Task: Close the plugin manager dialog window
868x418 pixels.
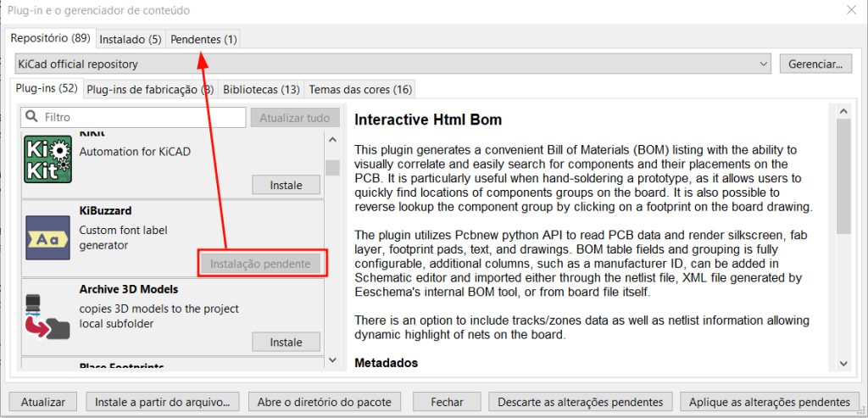Action: [851, 9]
